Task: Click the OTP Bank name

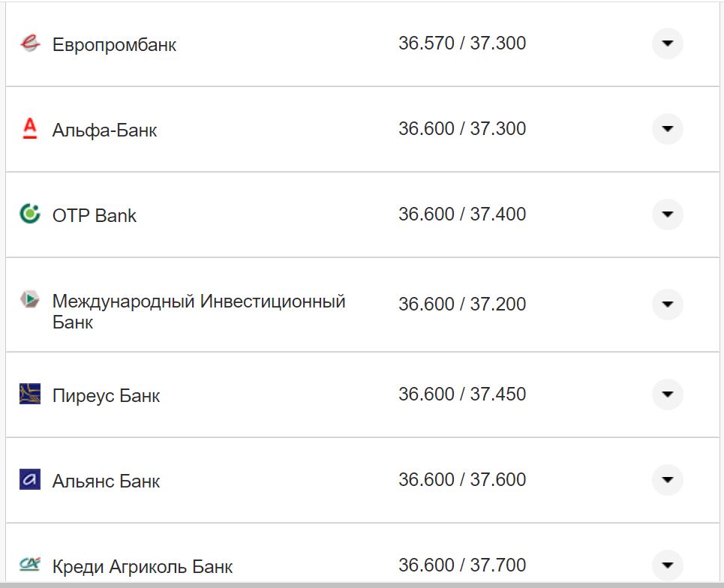Action: pyautogui.click(x=94, y=214)
